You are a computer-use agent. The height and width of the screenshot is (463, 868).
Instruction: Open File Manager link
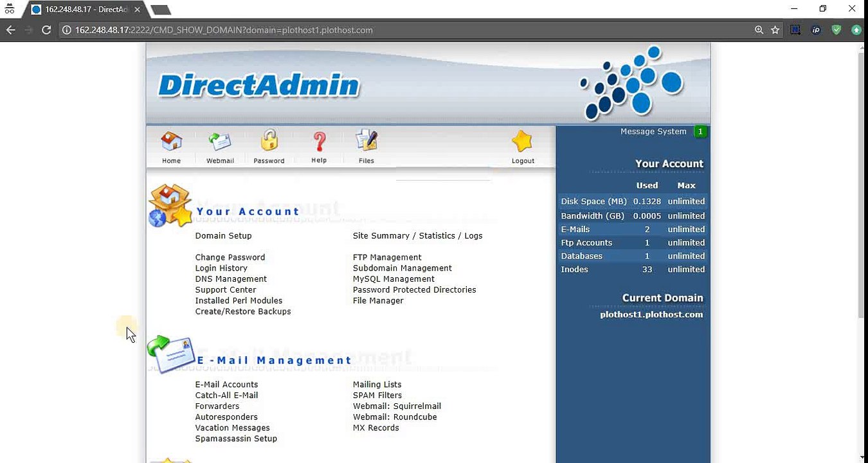click(378, 301)
